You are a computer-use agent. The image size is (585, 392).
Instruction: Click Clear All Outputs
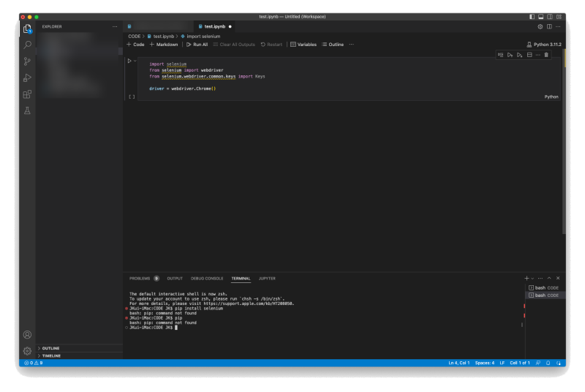[234, 45]
